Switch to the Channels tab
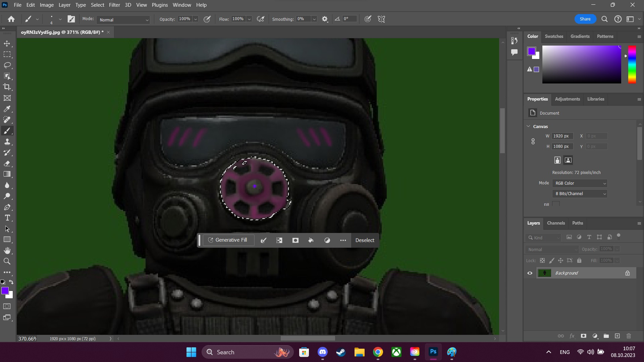Viewport: 644px width, 362px height. (556, 223)
